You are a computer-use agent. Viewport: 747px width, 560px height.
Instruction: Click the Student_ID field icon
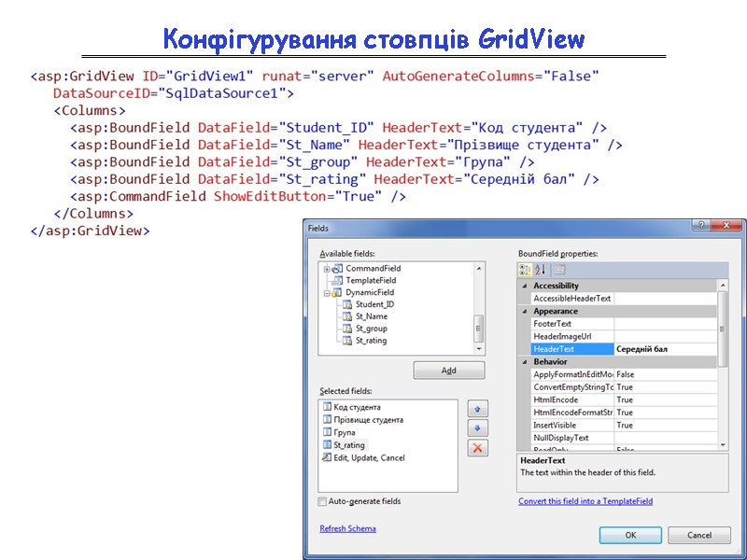[347, 304]
